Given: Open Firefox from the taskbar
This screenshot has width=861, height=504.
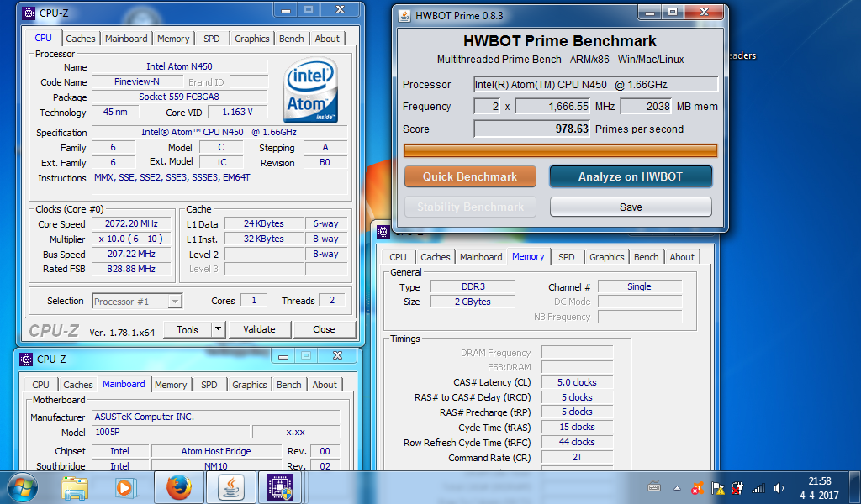Looking at the screenshot, I should click(x=179, y=487).
